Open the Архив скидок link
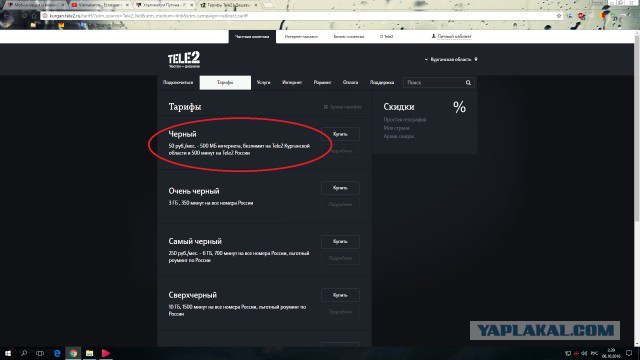640x360 pixels. pyautogui.click(x=399, y=136)
